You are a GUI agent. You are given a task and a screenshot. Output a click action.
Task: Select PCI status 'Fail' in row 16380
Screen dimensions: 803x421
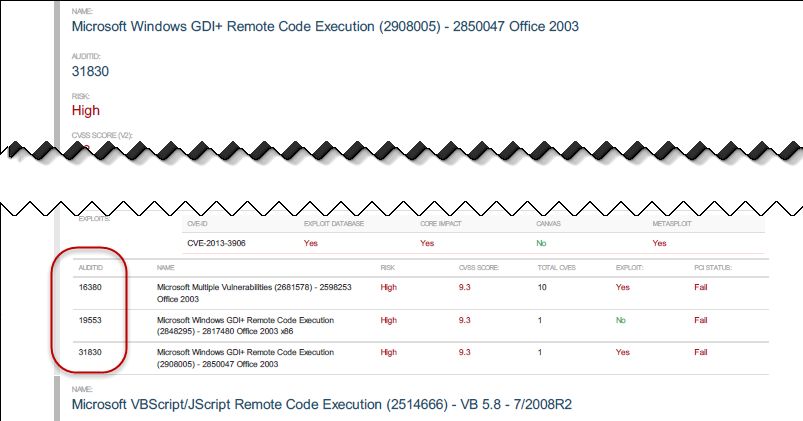(x=701, y=287)
